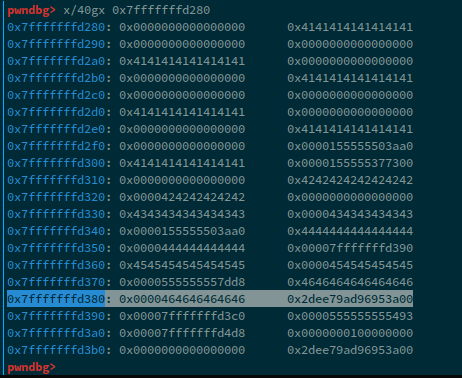The image size is (462, 378).
Task: Click the value 0x0000555555557dd8
Action: pyautogui.click(x=182, y=282)
